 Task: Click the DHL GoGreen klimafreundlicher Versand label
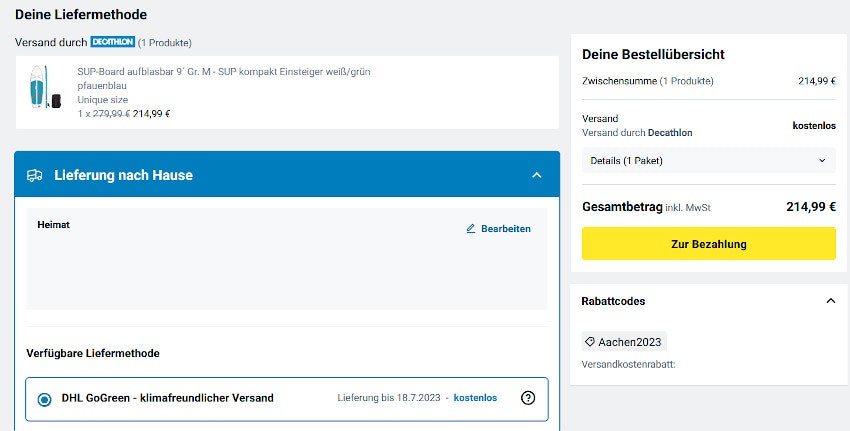[167, 398]
